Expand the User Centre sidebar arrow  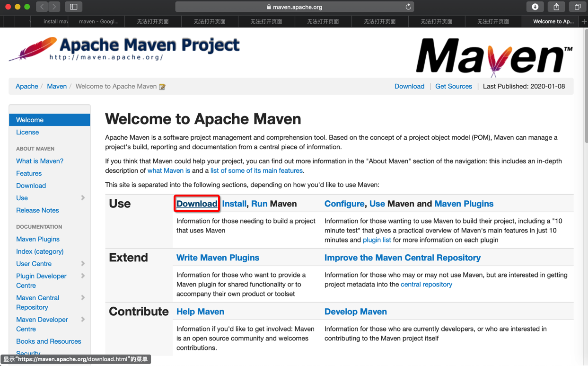coord(83,264)
